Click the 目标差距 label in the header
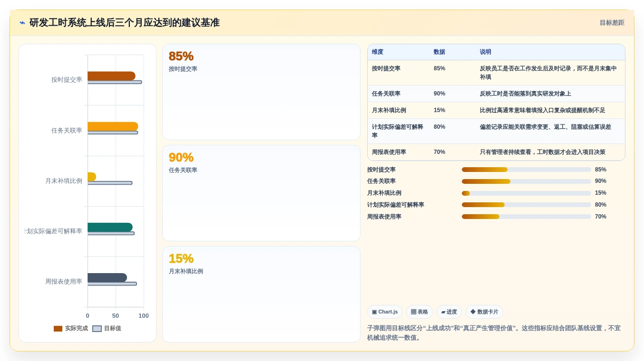The width and height of the screenshot is (644, 361). 612,23
